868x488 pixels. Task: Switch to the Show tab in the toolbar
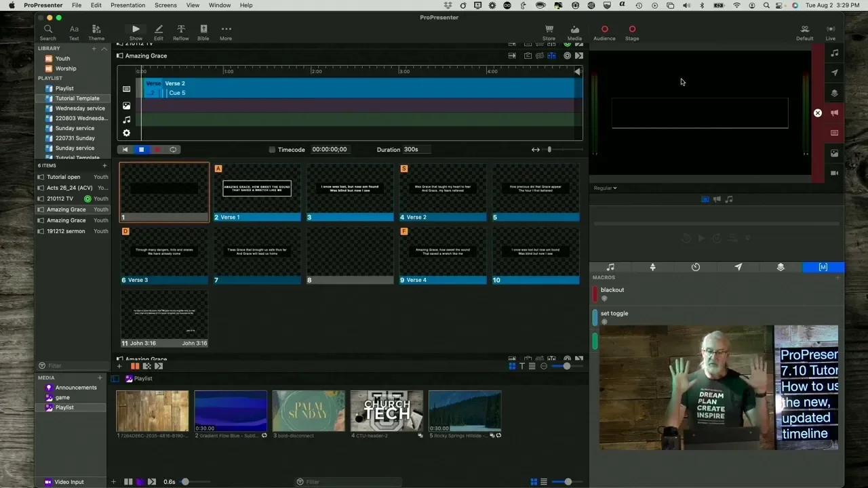coord(136,30)
